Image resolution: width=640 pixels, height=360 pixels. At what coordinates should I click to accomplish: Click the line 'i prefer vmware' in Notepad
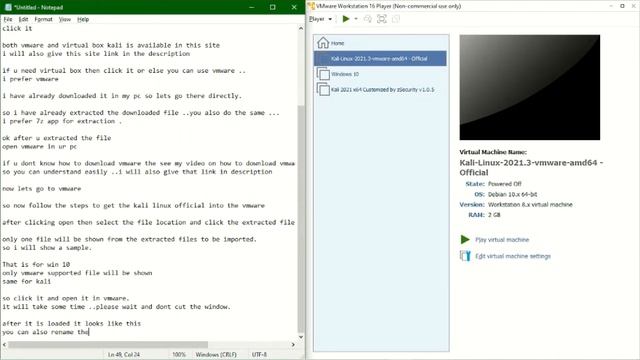(x=30, y=79)
